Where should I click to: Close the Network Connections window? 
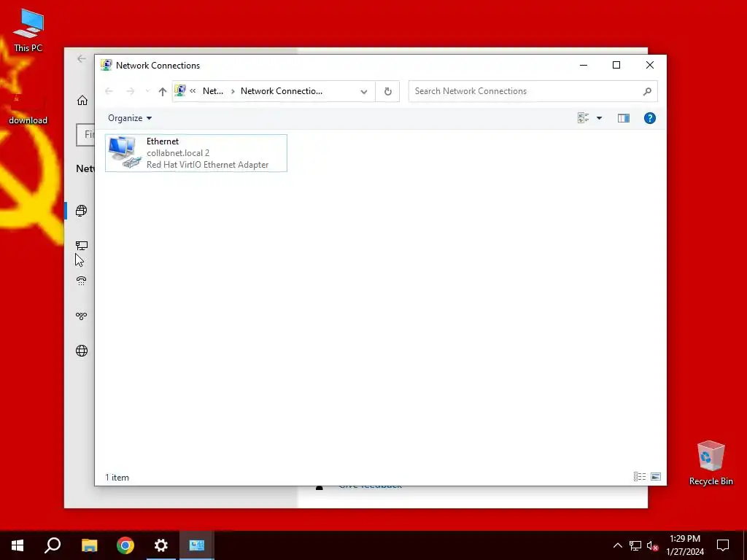tap(650, 65)
